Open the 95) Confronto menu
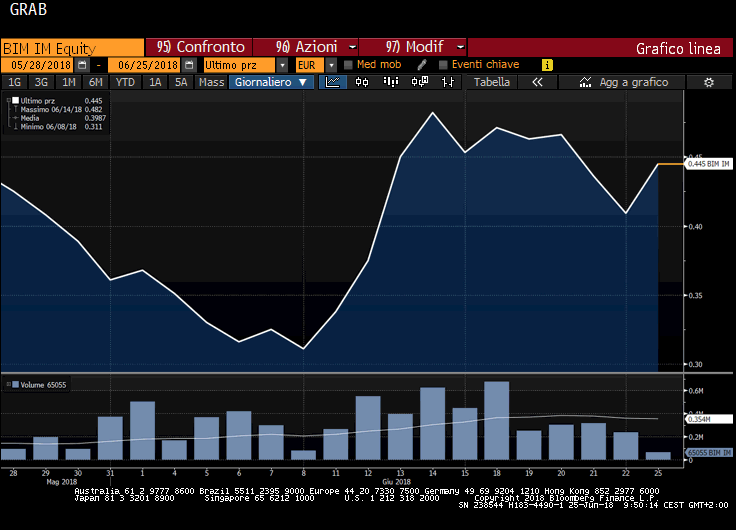The height and width of the screenshot is (530, 736). (x=198, y=47)
